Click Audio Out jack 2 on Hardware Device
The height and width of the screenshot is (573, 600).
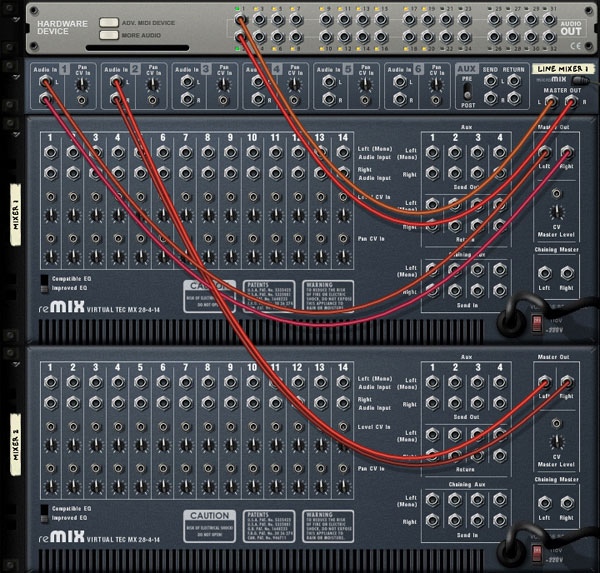coord(240,37)
